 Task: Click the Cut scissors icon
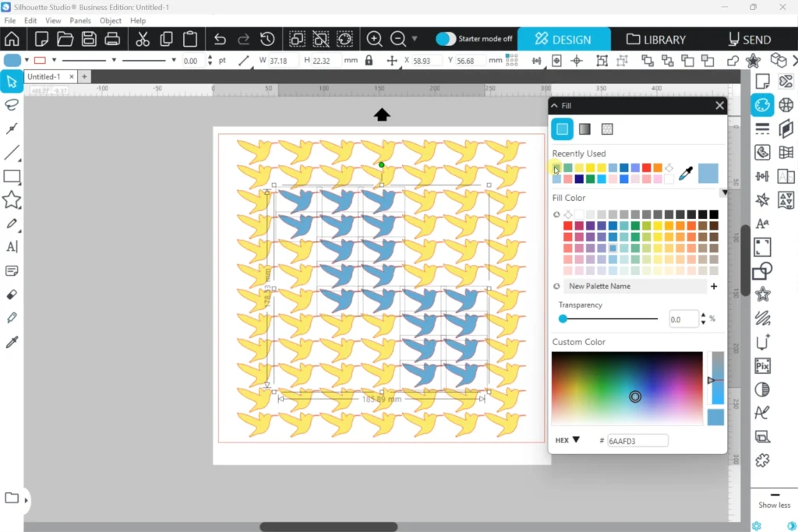pyautogui.click(x=143, y=39)
